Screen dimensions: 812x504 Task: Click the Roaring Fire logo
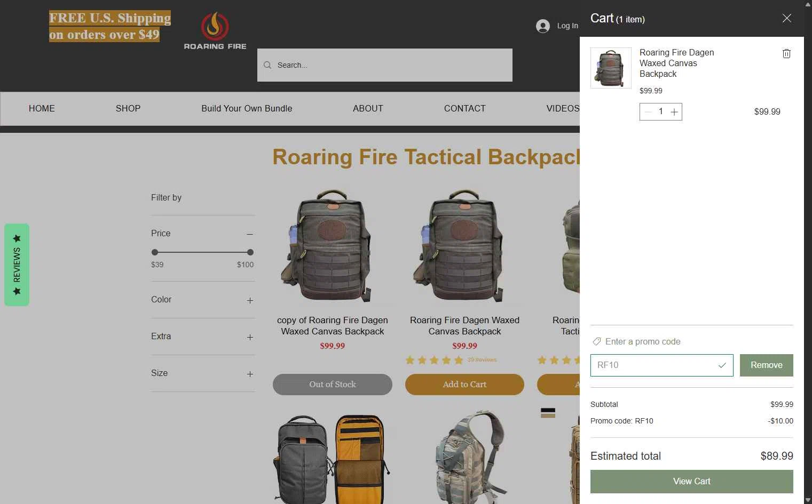tap(215, 31)
